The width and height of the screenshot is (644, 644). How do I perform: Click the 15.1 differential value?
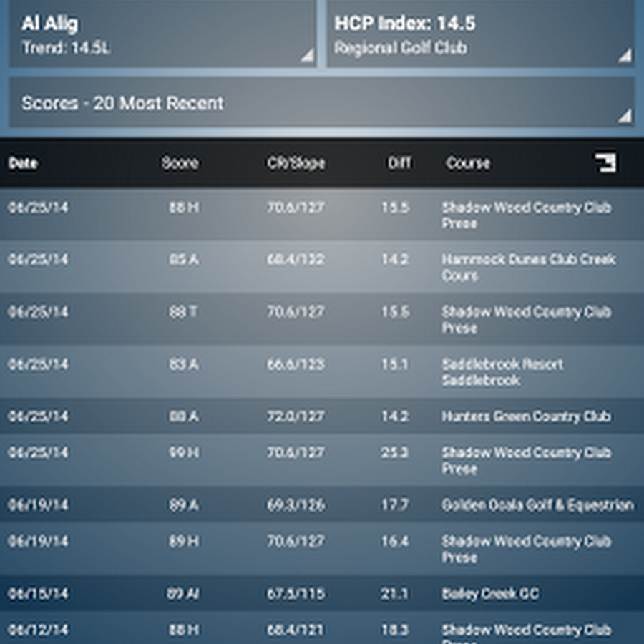[x=395, y=364]
